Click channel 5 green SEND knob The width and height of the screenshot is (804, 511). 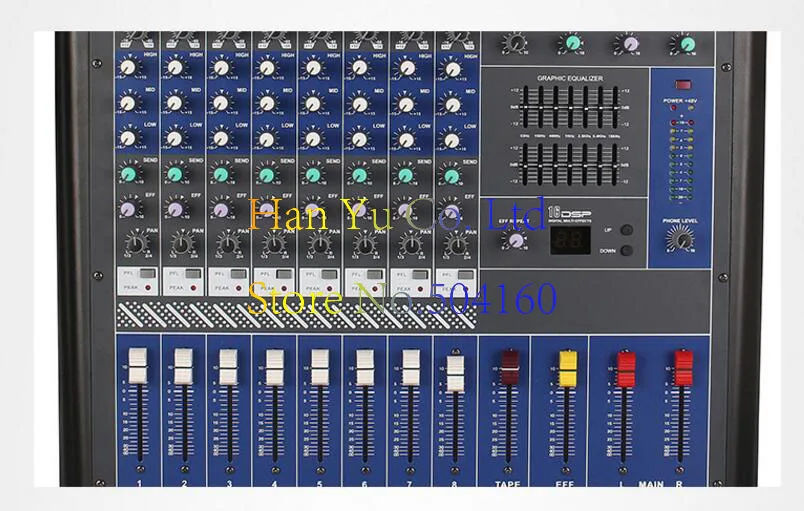tap(313, 175)
